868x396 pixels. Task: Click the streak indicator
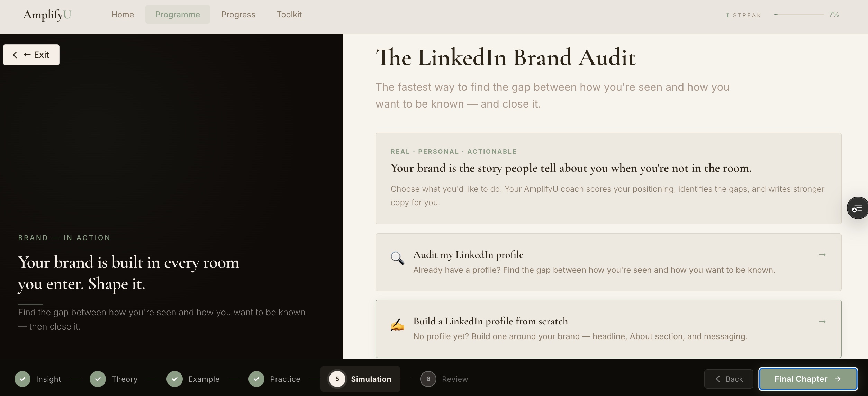744,15
